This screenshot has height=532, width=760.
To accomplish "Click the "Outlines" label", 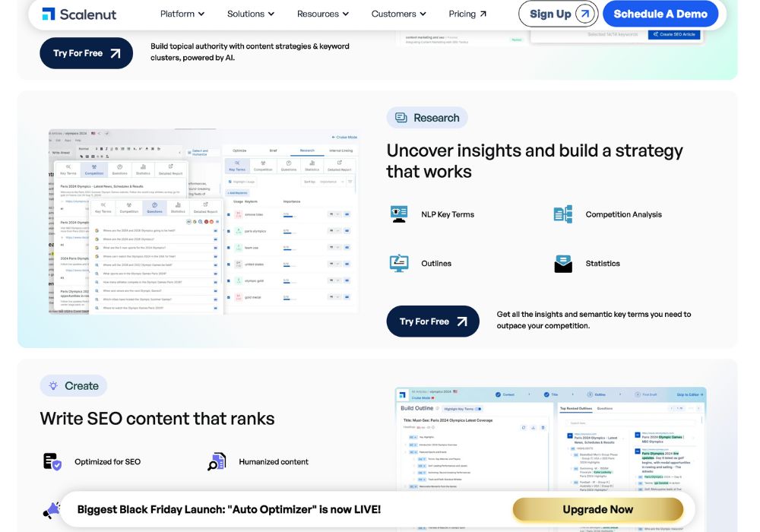I will click(436, 264).
